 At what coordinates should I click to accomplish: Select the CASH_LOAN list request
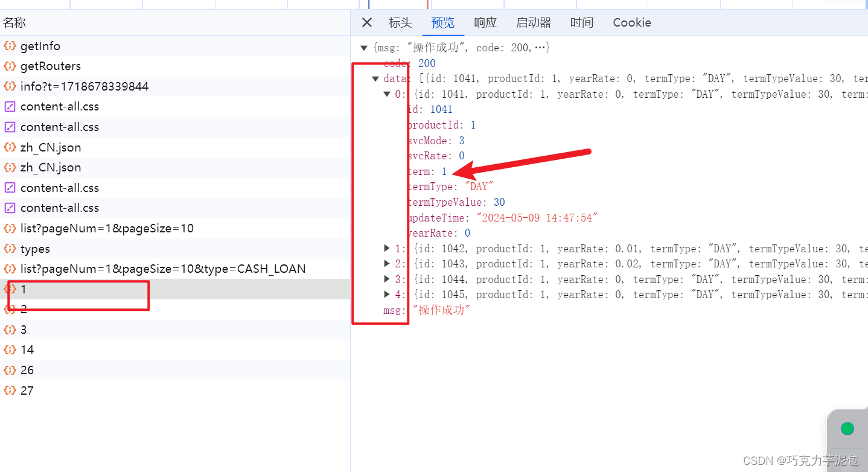click(175, 269)
